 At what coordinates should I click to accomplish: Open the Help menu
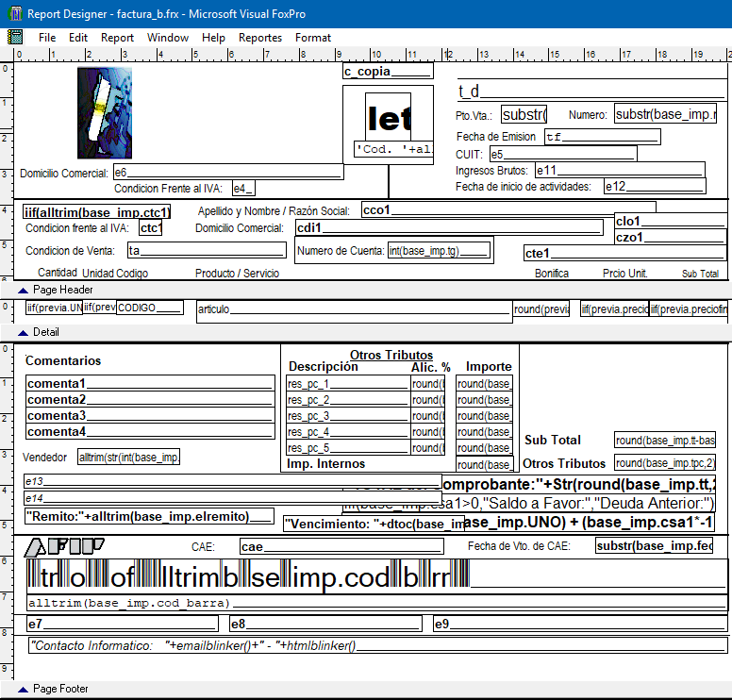tap(213, 38)
